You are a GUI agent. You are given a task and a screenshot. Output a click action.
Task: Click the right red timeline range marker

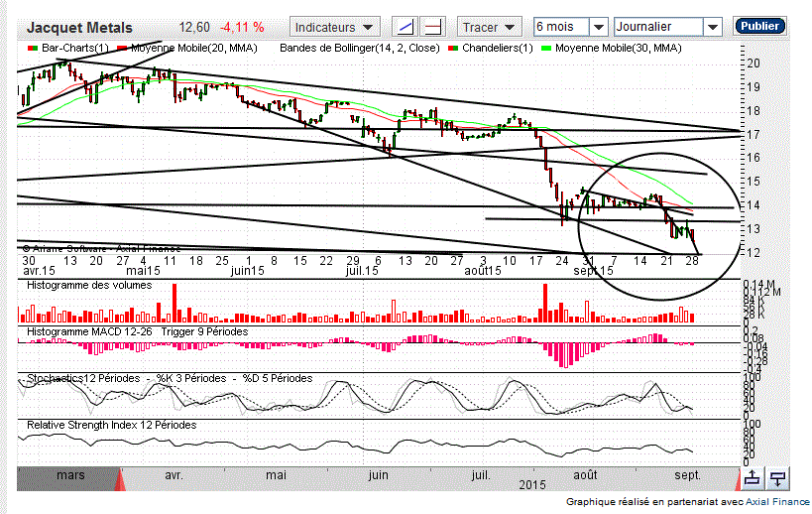(x=738, y=479)
